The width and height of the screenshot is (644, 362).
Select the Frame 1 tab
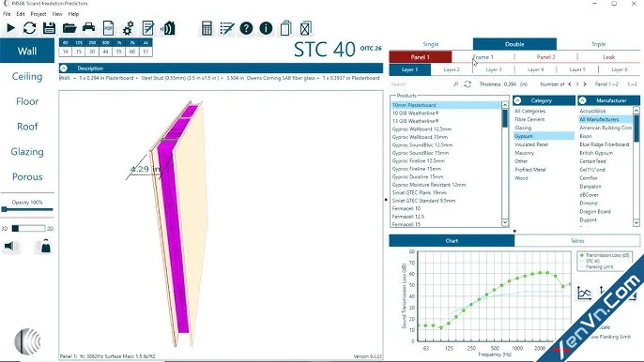click(483, 57)
